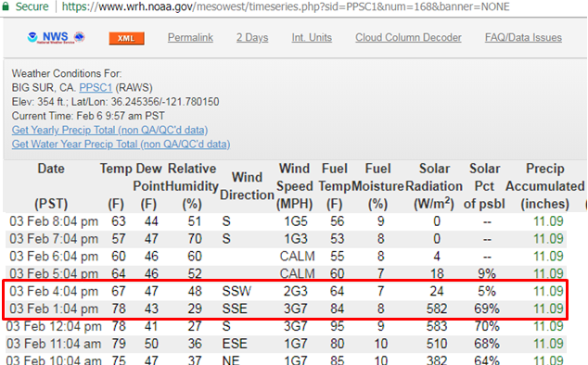Click the Relative Humidity column header
This screenshot has height=365, width=588.
(192, 186)
